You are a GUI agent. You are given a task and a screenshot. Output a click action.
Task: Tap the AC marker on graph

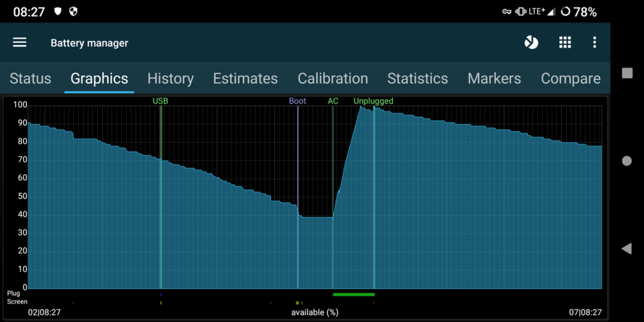click(333, 101)
